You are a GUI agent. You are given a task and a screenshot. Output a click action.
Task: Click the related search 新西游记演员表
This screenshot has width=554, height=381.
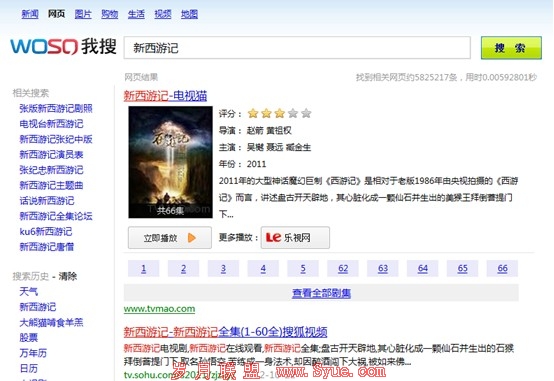52,154
